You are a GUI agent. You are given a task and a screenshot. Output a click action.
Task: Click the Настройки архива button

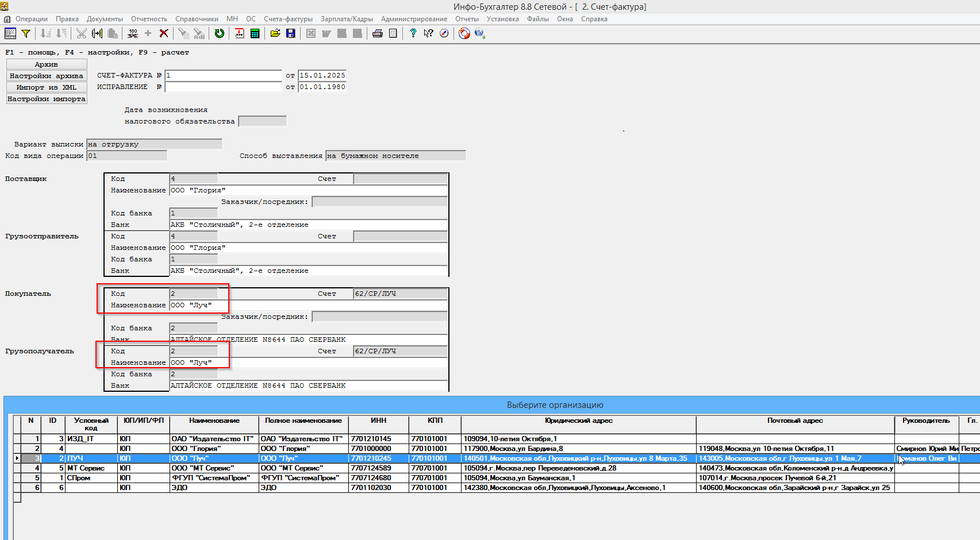[x=47, y=76]
